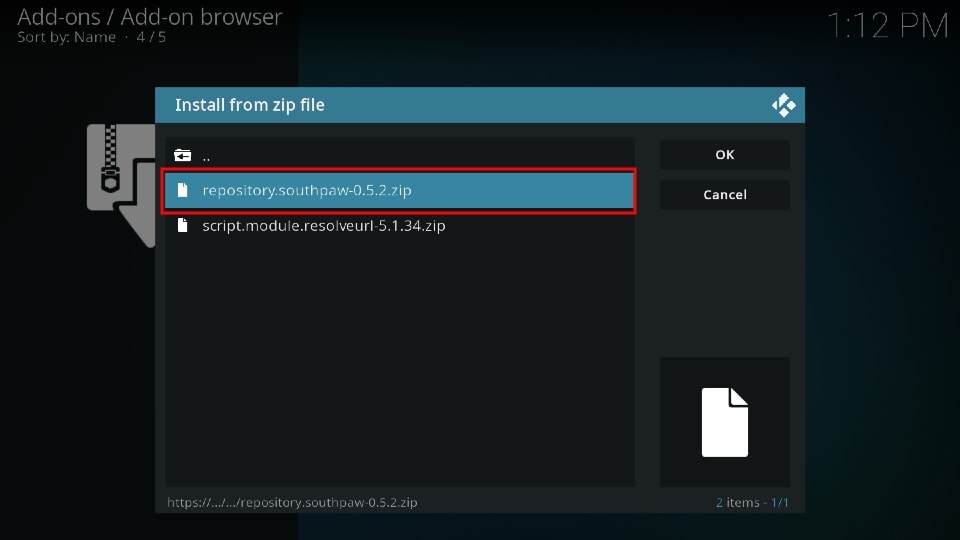Click the large white file preview image
Screen dimensions: 960x540
point(725,422)
